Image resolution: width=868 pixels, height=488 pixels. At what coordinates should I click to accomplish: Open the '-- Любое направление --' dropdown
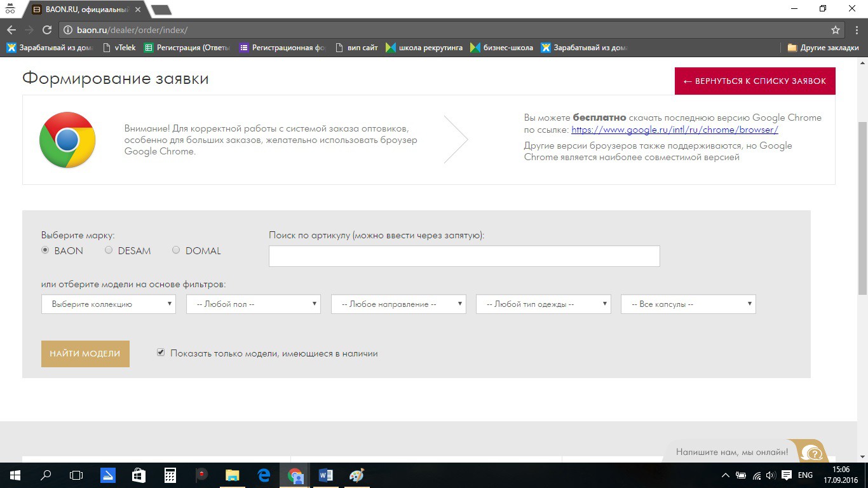point(398,304)
